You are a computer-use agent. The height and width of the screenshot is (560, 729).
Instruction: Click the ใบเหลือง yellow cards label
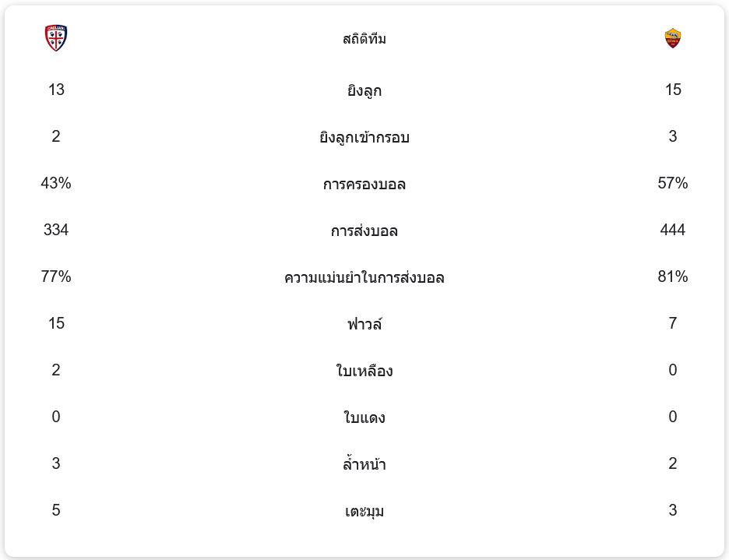[x=364, y=371]
